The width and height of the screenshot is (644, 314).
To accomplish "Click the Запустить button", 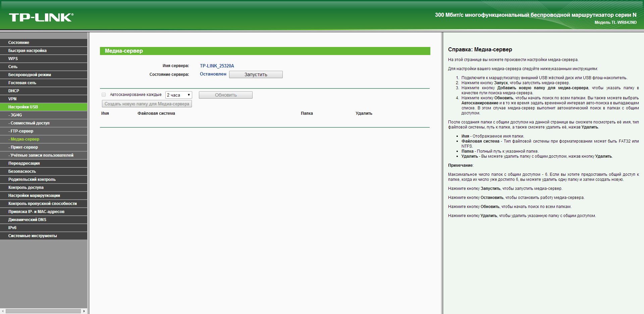I will tap(256, 74).
